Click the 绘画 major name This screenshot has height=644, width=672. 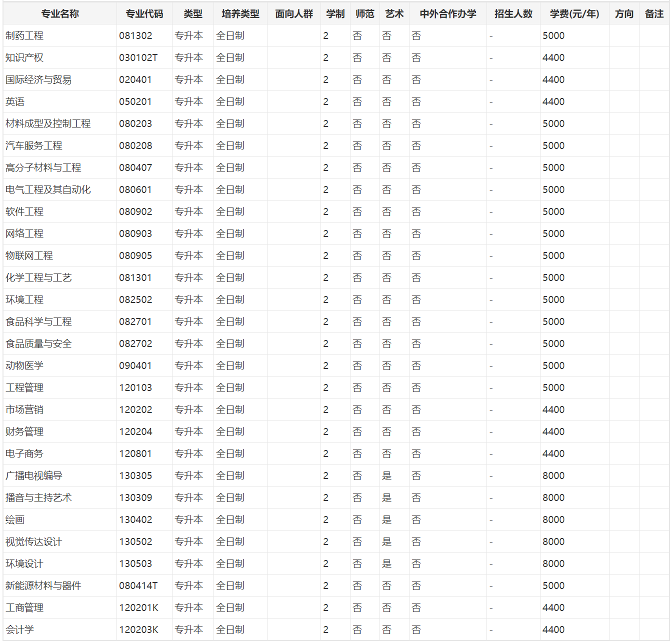15,520
